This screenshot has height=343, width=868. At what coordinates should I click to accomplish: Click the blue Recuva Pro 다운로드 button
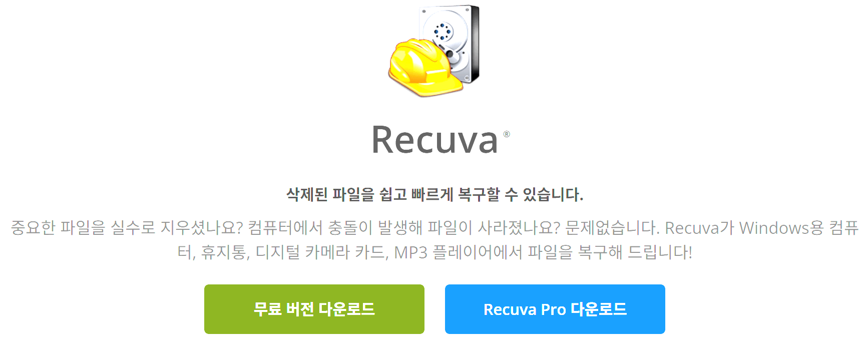coord(555,309)
